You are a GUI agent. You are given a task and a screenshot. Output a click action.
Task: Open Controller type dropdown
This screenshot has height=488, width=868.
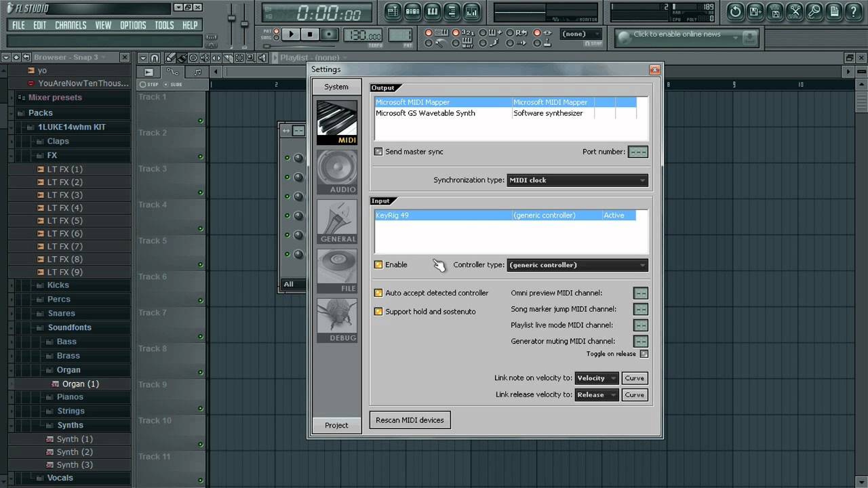578,265
